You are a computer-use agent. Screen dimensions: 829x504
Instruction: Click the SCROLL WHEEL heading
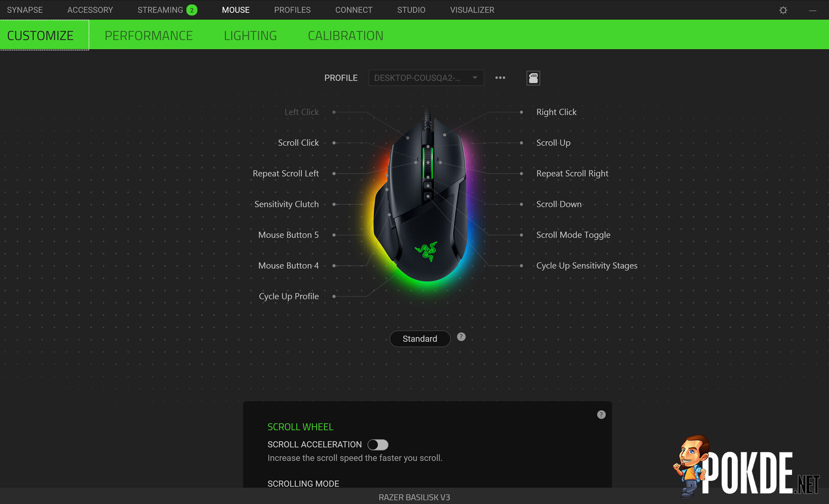pos(300,427)
